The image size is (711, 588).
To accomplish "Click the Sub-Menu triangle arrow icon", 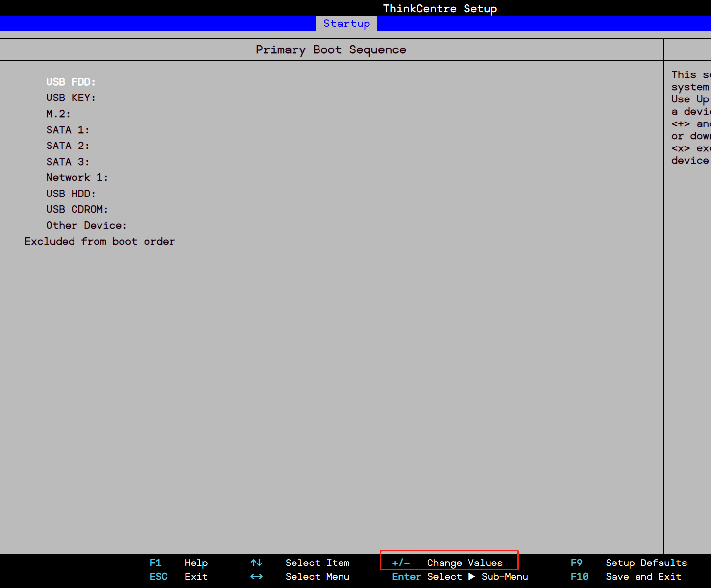I will (x=471, y=577).
